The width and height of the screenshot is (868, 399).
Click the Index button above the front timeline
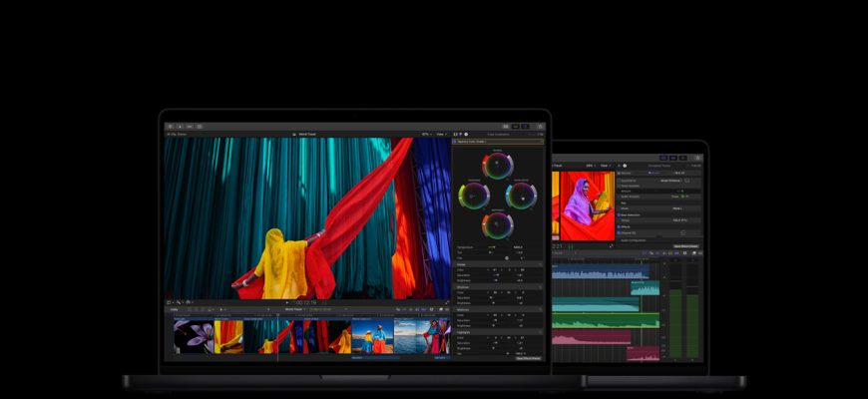click(x=174, y=309)
